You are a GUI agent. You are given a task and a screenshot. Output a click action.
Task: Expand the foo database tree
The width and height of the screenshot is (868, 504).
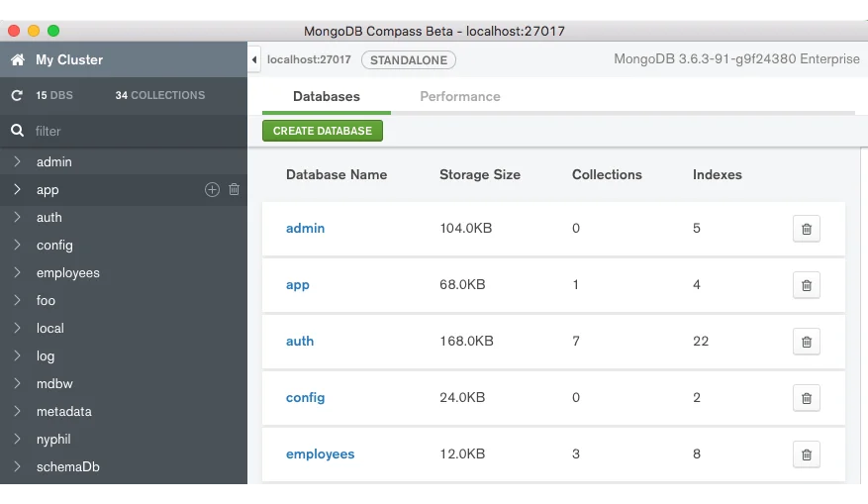click(17, 300)
